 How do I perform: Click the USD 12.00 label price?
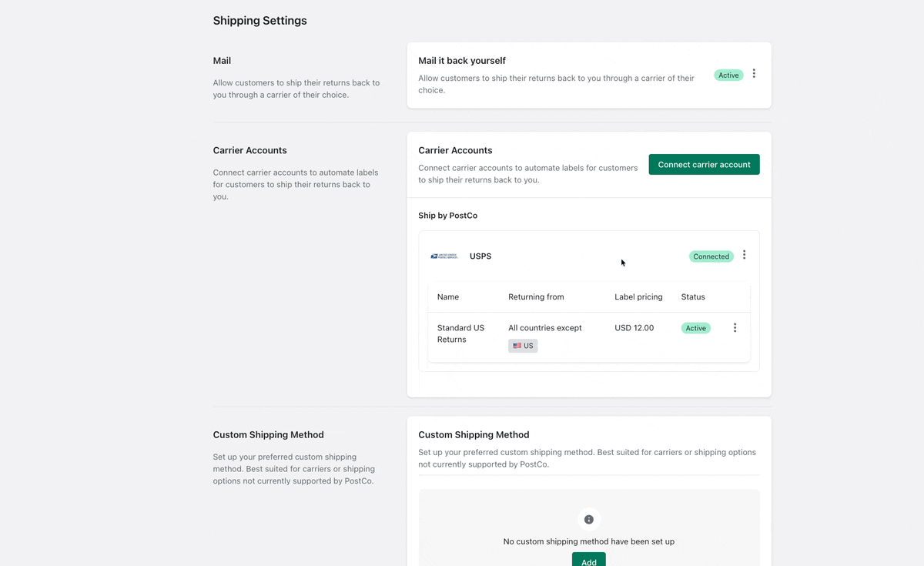click(634, 328)
